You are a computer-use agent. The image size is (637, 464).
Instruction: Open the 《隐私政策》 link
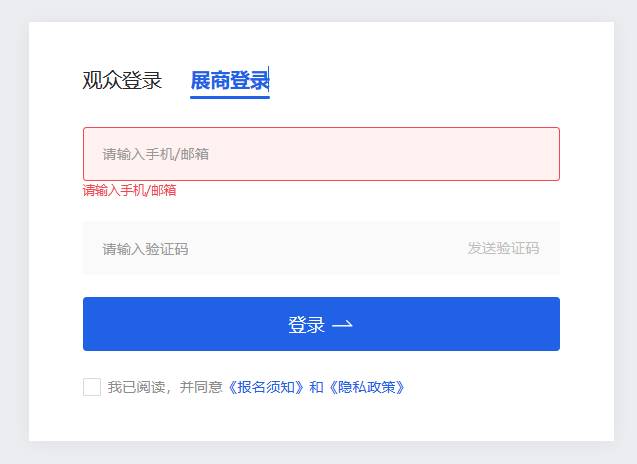pos(367,387)
